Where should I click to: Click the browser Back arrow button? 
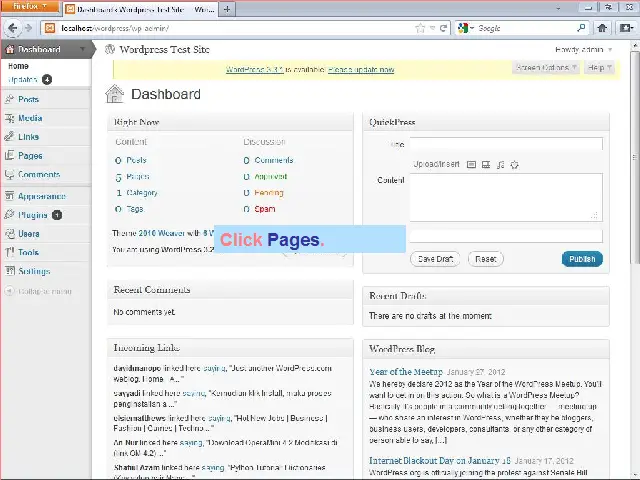pyautogui.click(x=12, y=28)
